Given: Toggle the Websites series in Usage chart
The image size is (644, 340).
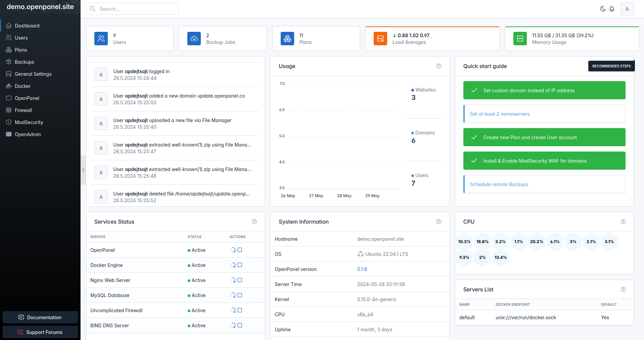Looking at the screenshot, I should point(423,90).
